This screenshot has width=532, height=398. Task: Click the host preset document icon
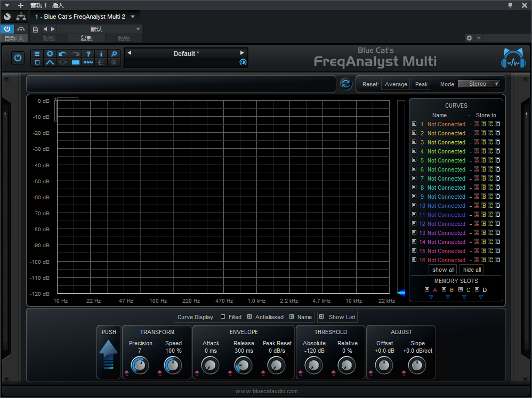35,29
